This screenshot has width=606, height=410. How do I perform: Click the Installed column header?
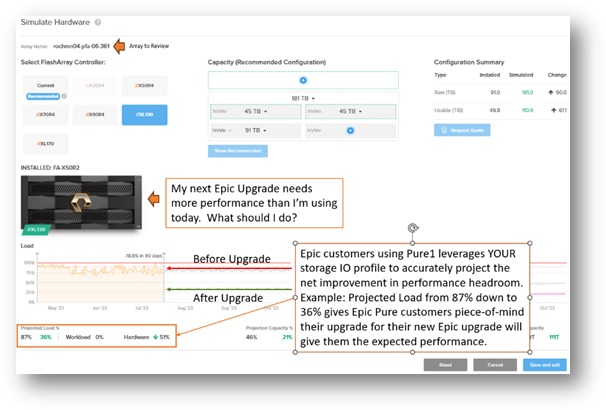[x=490, y=75]
